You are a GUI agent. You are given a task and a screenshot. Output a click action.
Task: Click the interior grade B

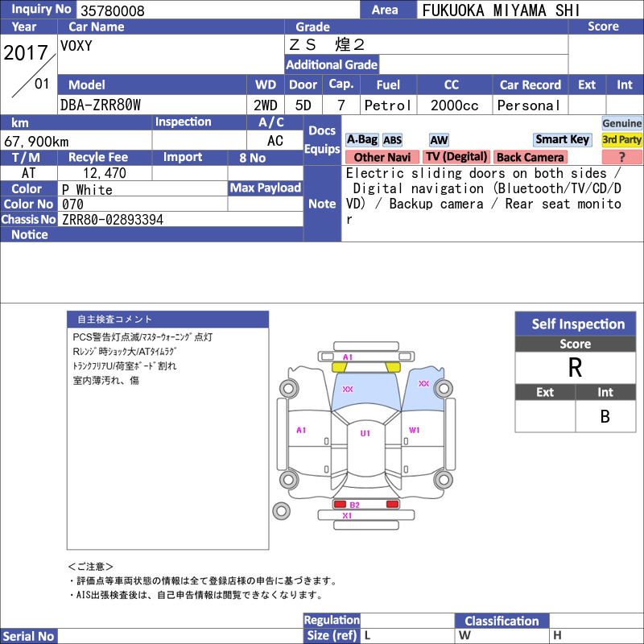click(605, 416)
